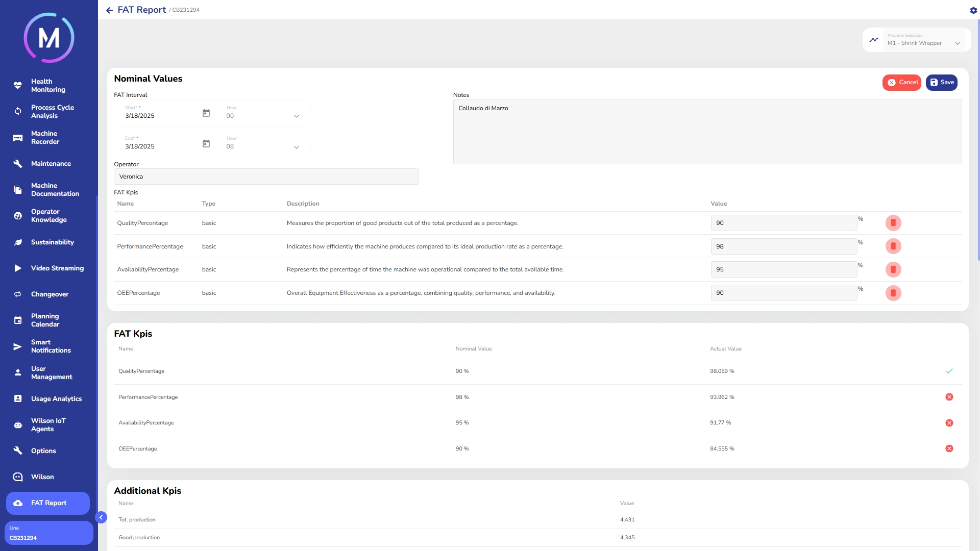The height and width of the screenshot is (551, 980).
Task: Click the settings gear icon top right
Action: pos(973,10)
